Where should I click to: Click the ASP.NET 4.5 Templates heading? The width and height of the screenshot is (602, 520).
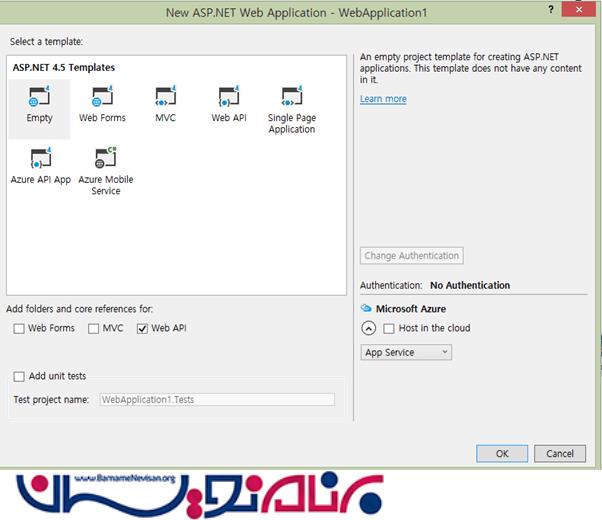[x=64, y=68]
